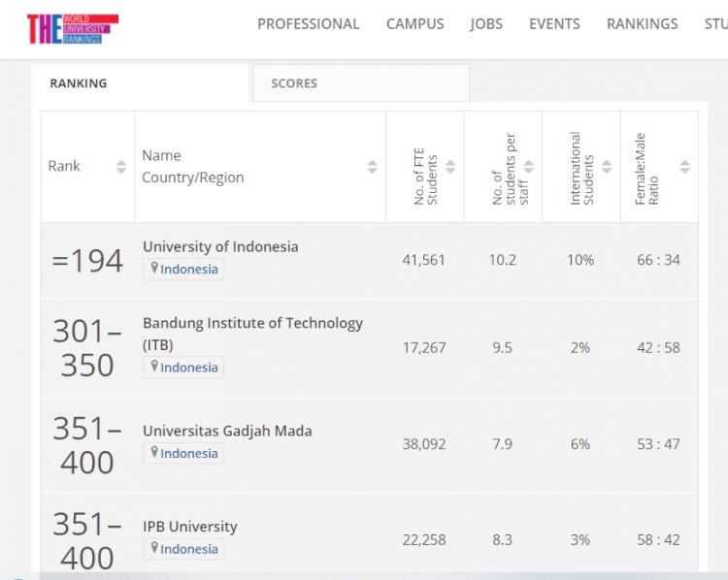The image size is (728, 580).
Task: Select the 8.3 students per staff value
Action: 503,539
